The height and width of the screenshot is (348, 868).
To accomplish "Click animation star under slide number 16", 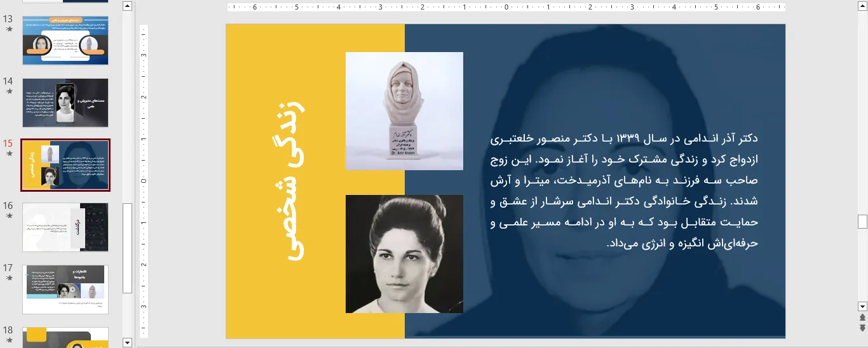I will 9,216.
